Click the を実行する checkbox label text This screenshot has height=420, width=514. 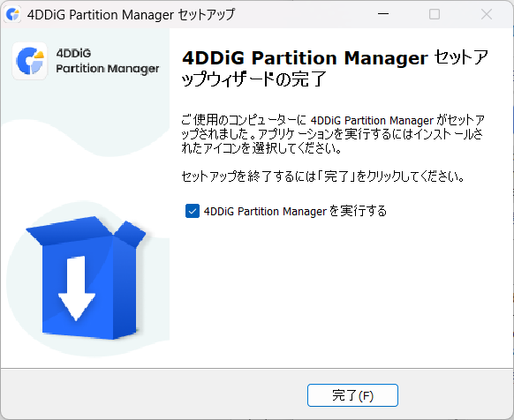pos(358,211)
